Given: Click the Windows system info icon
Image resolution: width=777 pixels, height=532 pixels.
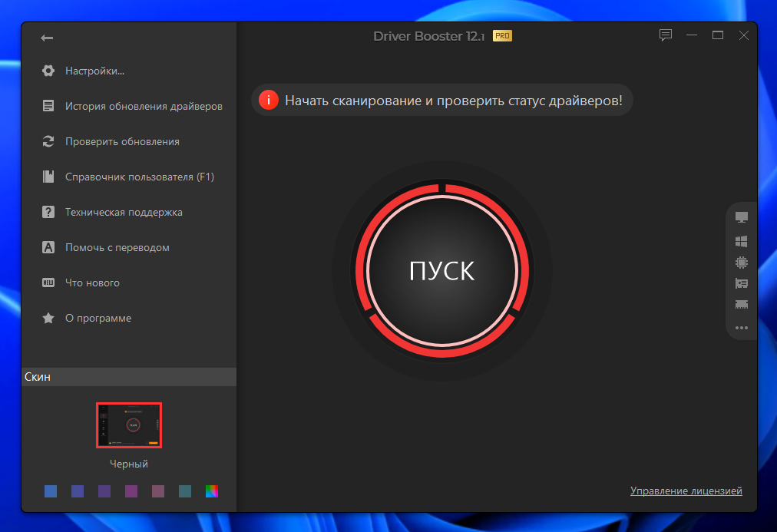Looking at the screenshot, I should point(741,240).
